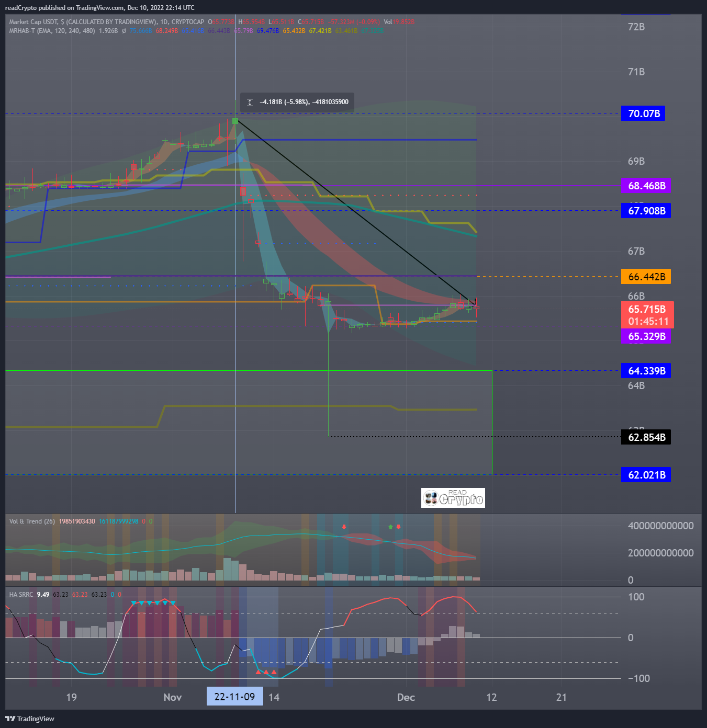This screenshot has width=707, height=728.
Task: Click the price range measure icon in tooltip
Action: point(250,102)
